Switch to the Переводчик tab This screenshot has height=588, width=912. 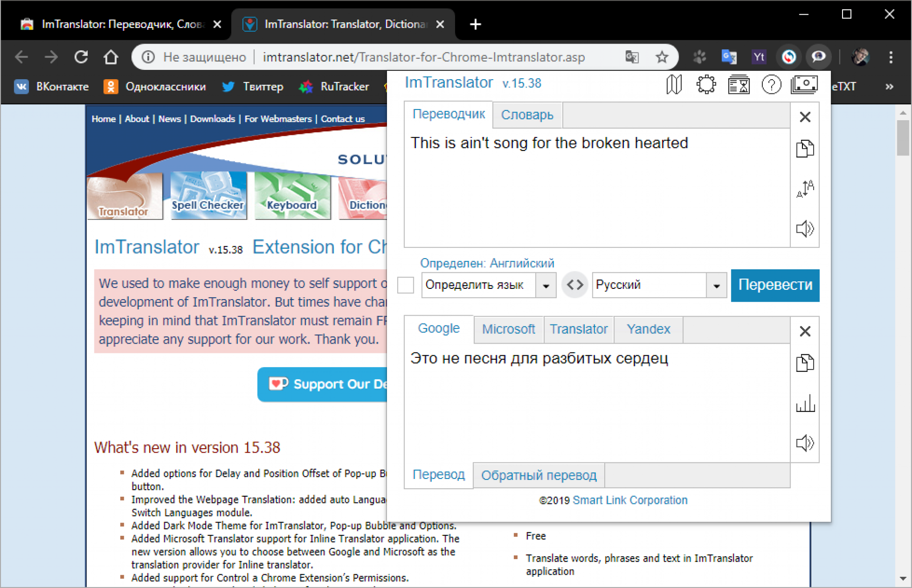(448, 114)
